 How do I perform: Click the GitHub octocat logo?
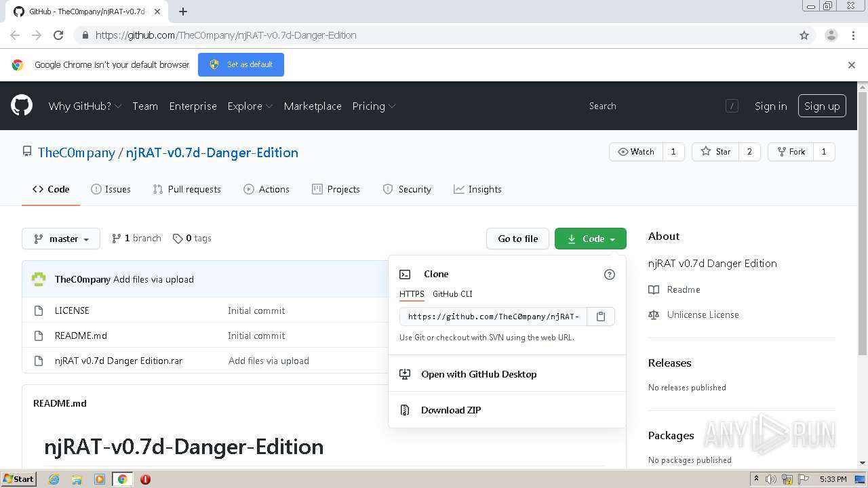tap(22, 106)
